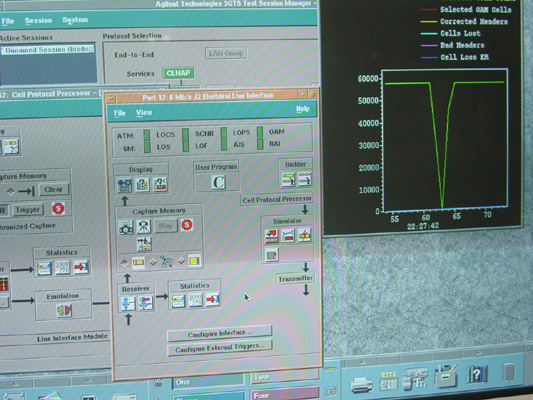Click Bad Headers legend label
This screenshot has height=400, width=533.
click(x=462, y=45)
